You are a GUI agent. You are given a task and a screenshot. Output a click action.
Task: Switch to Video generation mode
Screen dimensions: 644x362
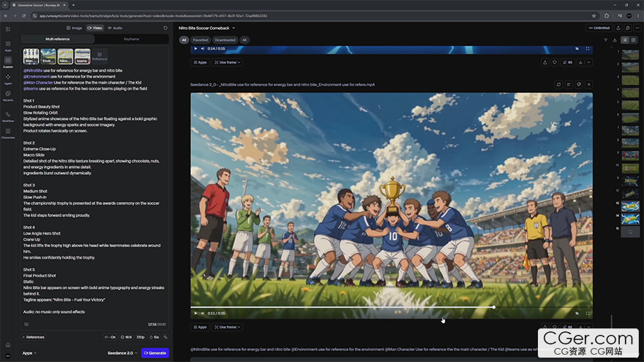(x=95, y=28)
